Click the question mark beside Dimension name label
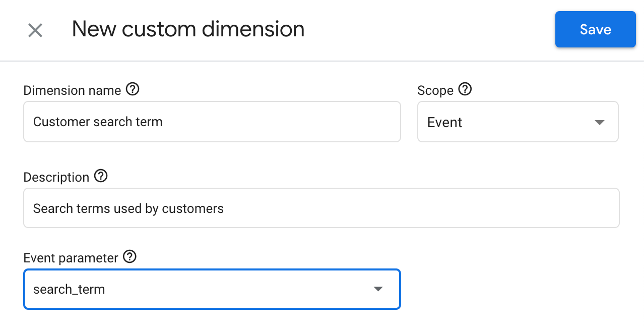The height and width of the screenshot is (327, 644). (133, 89)
